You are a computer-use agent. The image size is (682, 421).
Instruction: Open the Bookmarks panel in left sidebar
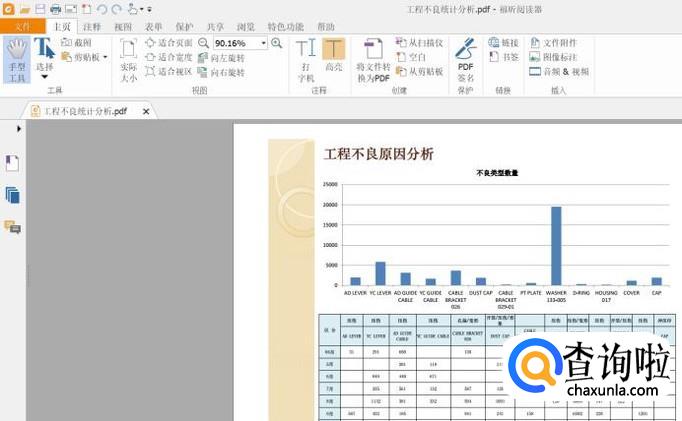pyautogui.click(x=12, y=163)
